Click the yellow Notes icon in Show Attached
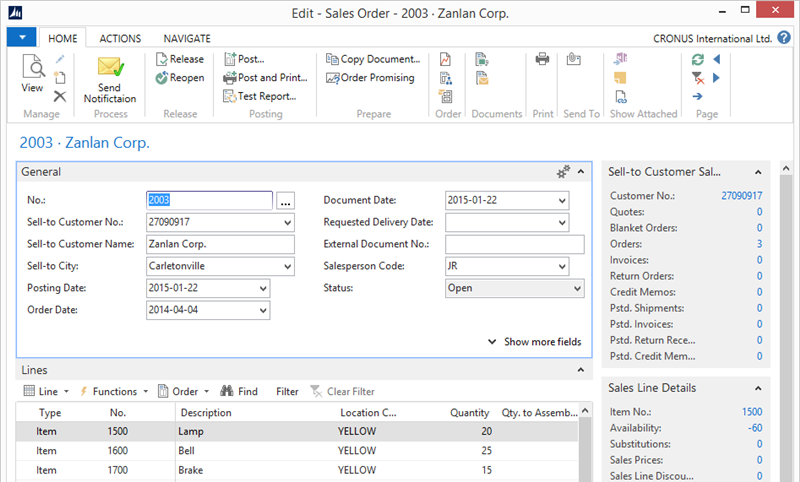Image resolution: width=800 pixels, height=482 pixels. (x=620, y=78)
